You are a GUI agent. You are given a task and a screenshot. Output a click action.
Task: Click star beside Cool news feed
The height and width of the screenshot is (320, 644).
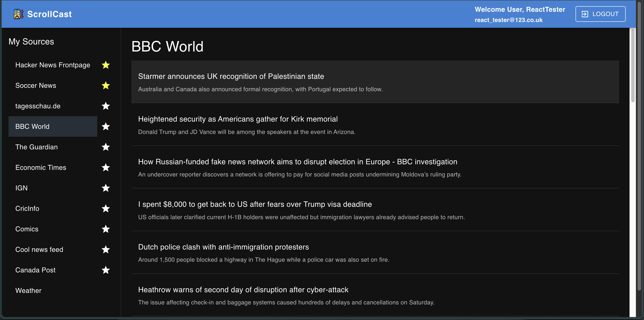coord(106,250)
